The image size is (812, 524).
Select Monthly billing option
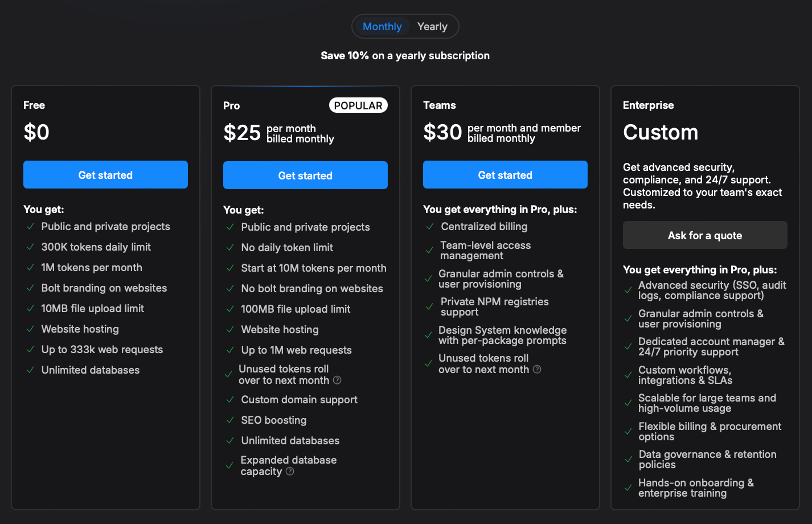(x=382, y=27)
